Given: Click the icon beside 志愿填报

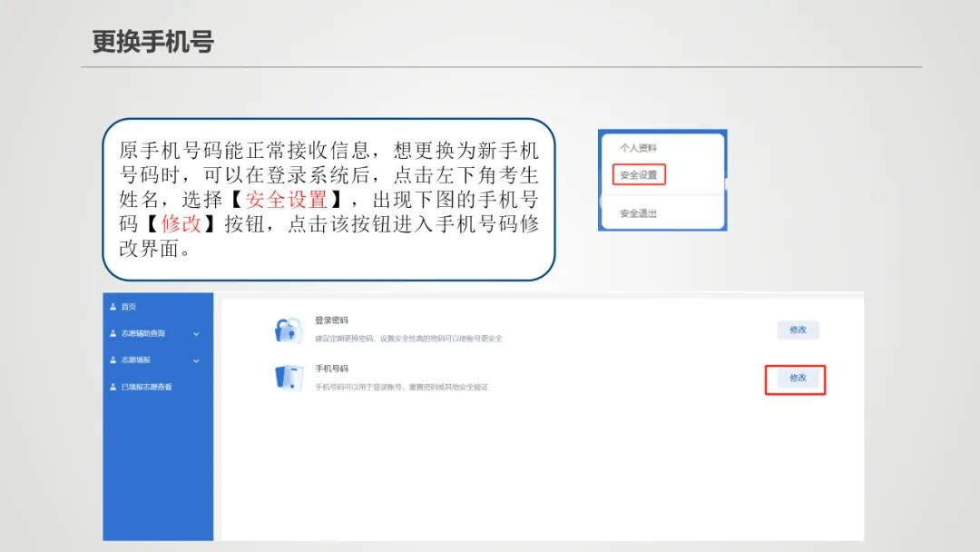Looking at the screenshot, I should pyautogui.click(x=112, y=360).
